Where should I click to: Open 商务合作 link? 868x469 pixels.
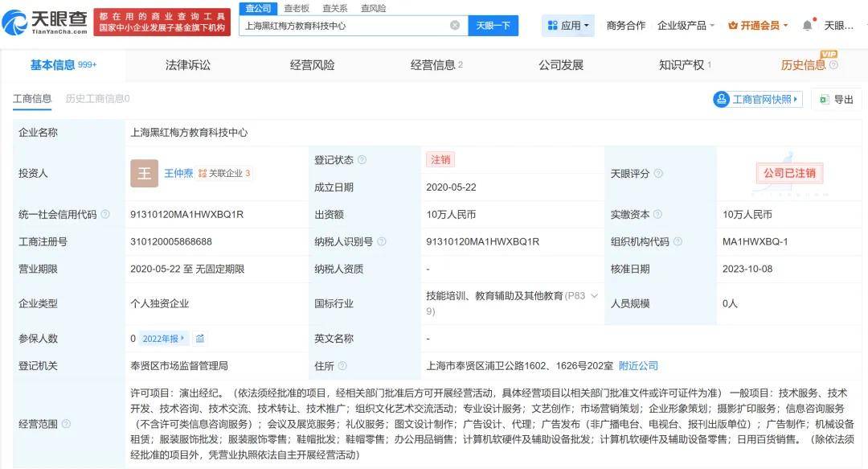coord(625,26)
